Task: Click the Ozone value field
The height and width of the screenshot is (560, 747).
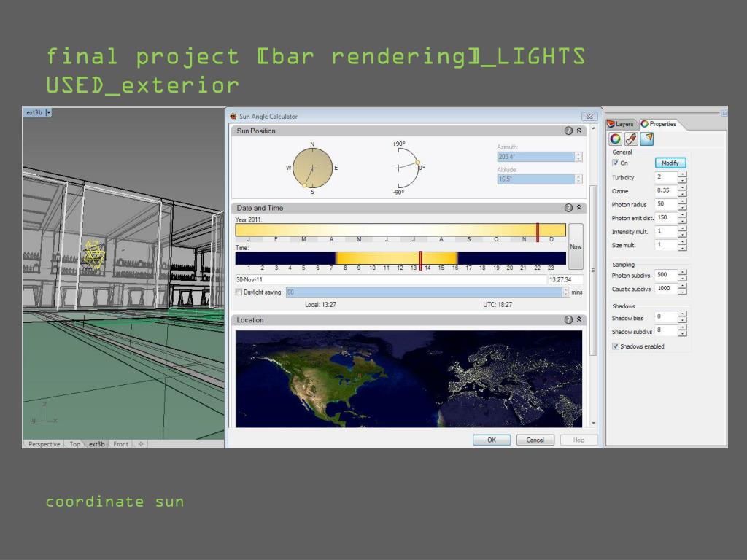Action: tap(666, 190)
